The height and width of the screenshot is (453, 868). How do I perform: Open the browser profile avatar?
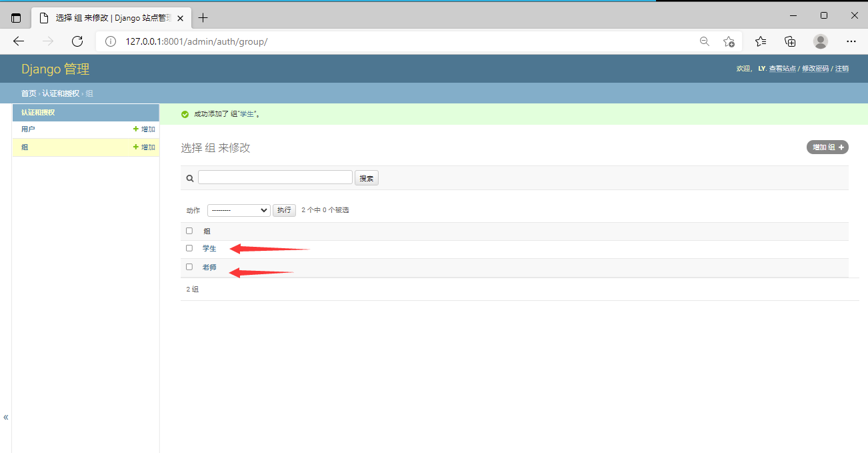tap(821, 41)
